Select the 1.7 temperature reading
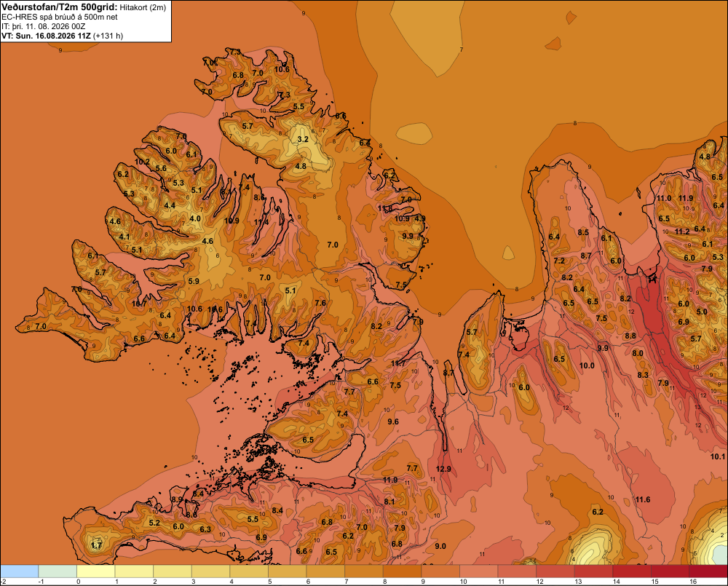Image resolution: width=728 pixels, height=586 pixels. click(x=96, y=545)
